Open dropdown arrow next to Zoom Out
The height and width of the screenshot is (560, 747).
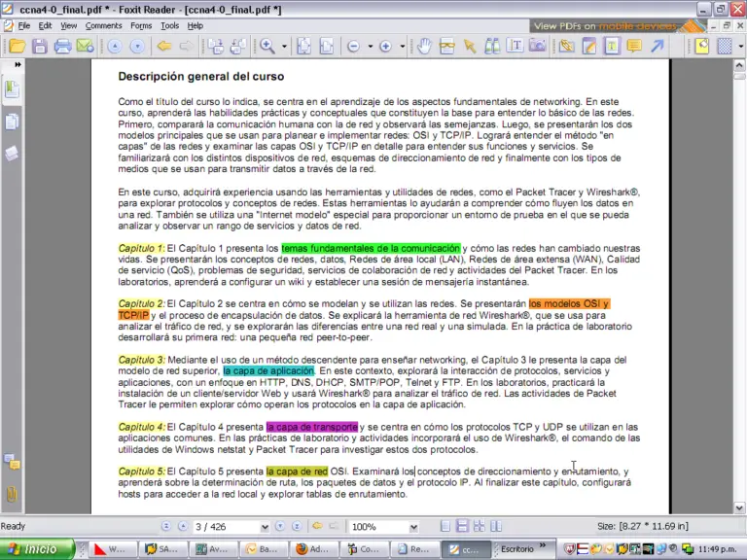point(371,47)
